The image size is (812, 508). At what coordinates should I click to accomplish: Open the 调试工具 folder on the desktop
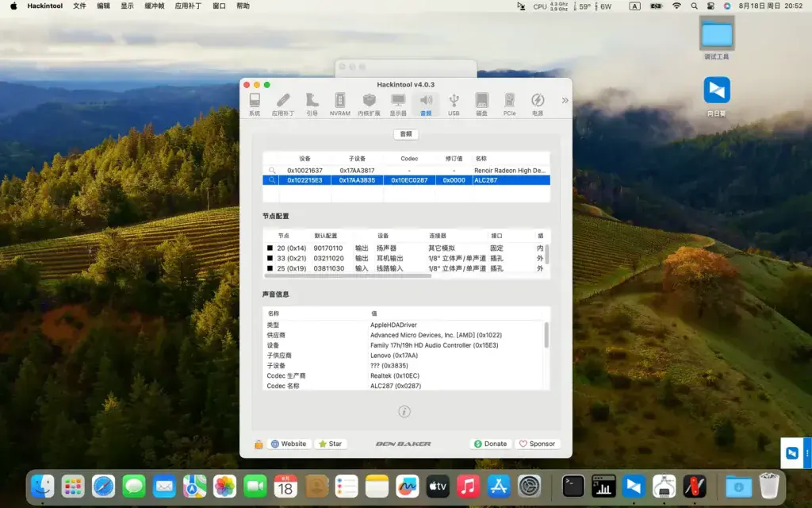tap(717, 38)
